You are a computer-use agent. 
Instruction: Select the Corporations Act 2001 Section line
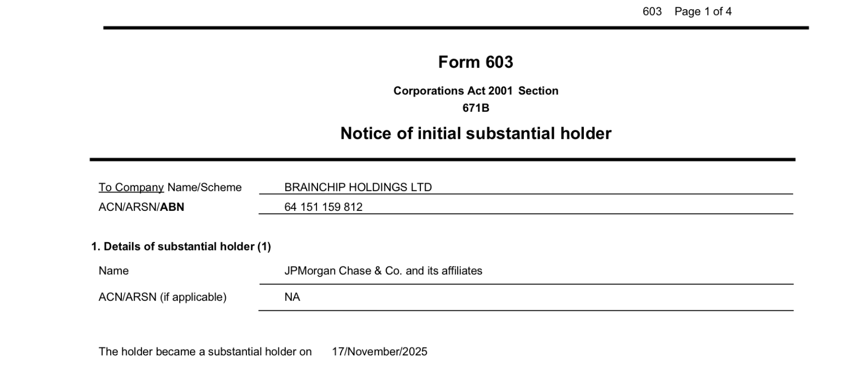[475, 91]
